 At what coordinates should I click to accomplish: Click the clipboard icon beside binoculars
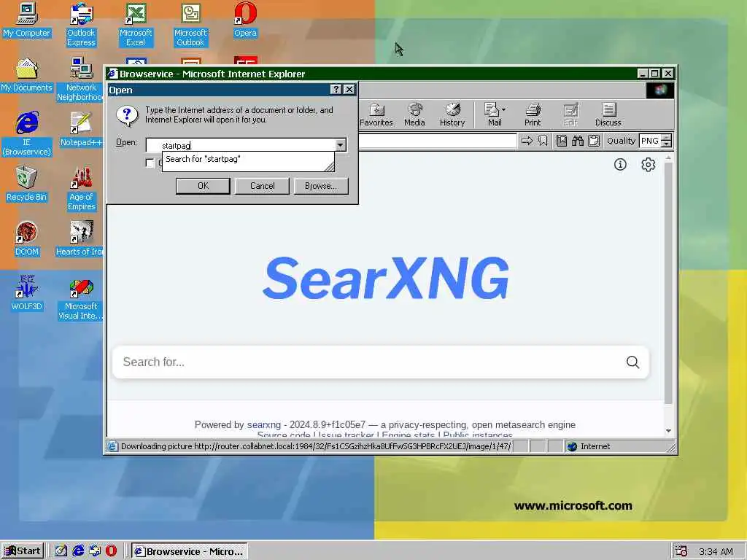[594, 141]
